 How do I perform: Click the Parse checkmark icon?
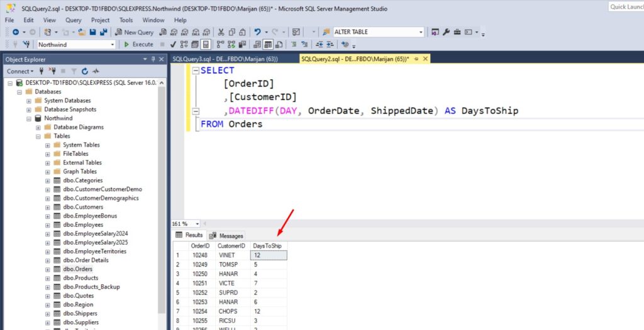click(173, 45)
